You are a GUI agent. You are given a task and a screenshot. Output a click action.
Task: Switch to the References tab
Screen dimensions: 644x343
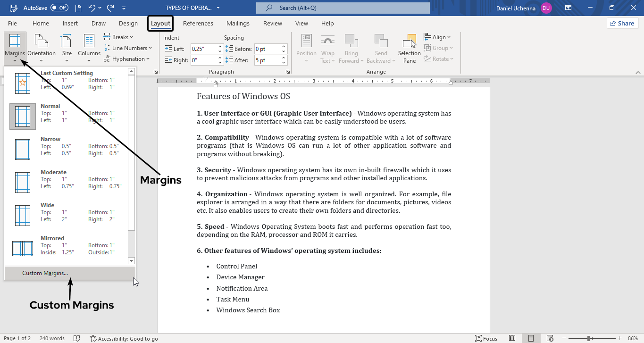pyautogui.click(x=198, y=24)
